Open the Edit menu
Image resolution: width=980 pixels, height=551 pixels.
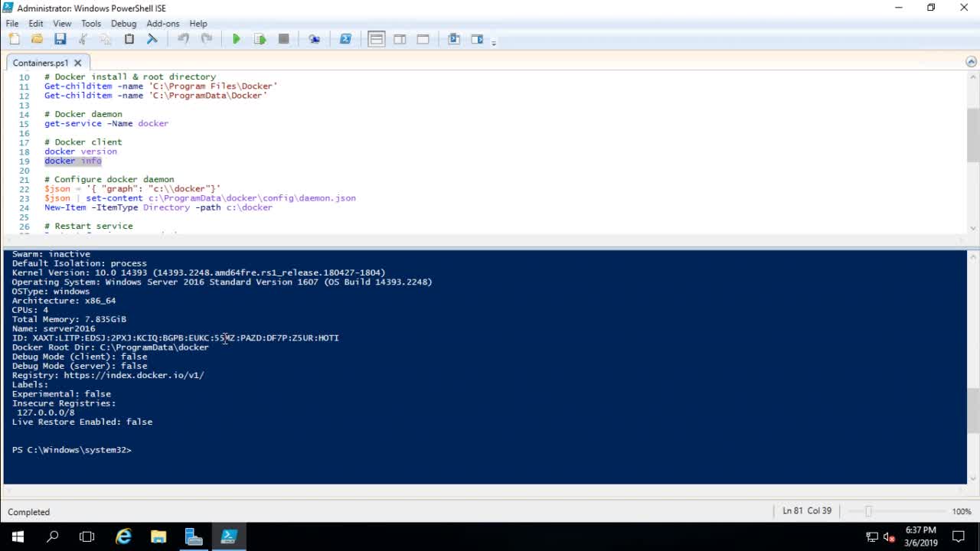36,24
